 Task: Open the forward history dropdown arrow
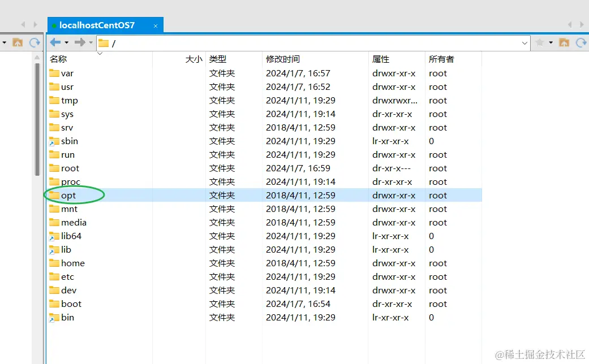tap(91, 43)
